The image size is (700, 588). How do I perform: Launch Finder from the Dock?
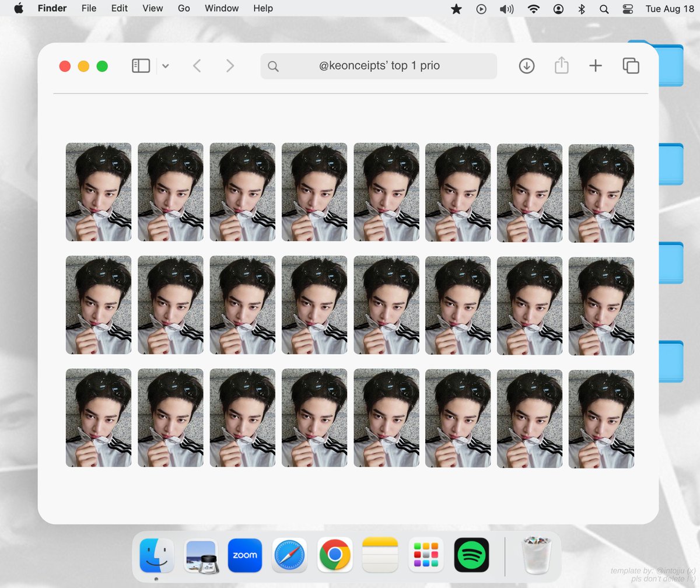pyautogui.click(x=156, y=555)
